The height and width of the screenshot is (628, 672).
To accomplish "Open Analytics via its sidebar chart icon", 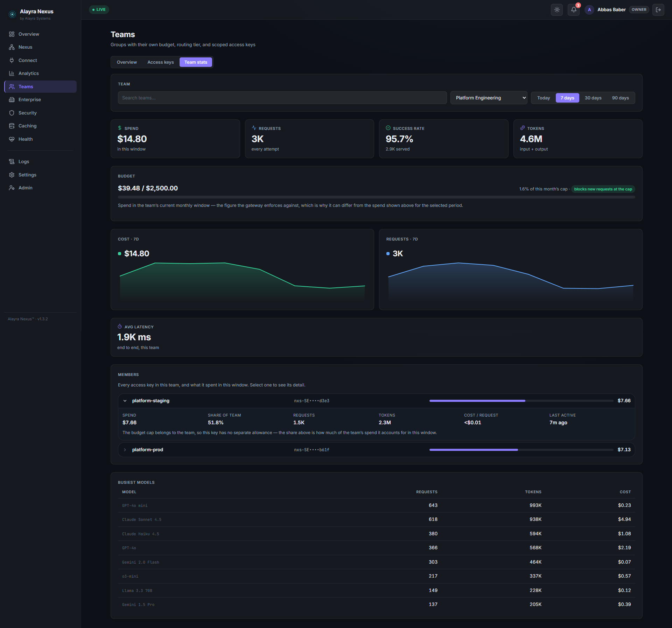I will pyautogui.click(x=12, y=74).
